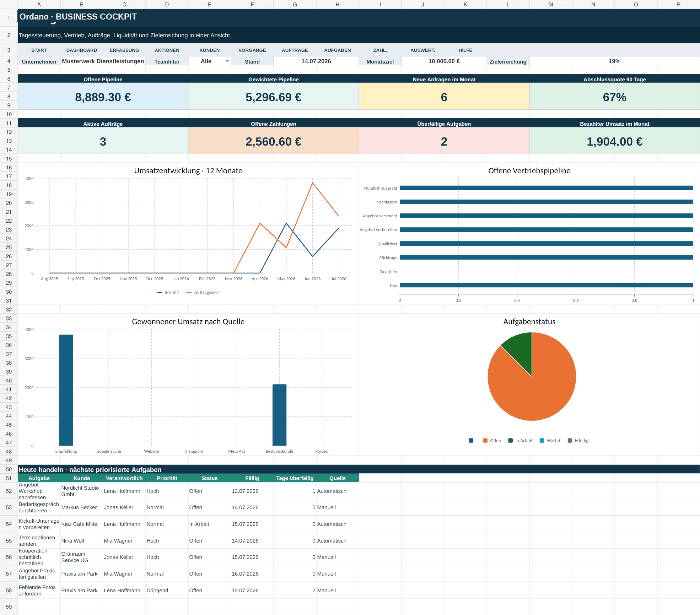Select the Empfehlung bar in the chart

pos(66,390)
